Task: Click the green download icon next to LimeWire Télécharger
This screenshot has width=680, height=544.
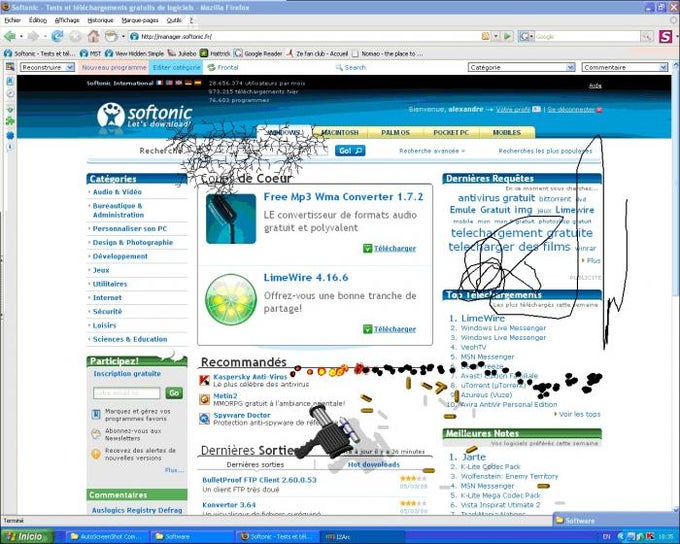Action: point(367,329)
